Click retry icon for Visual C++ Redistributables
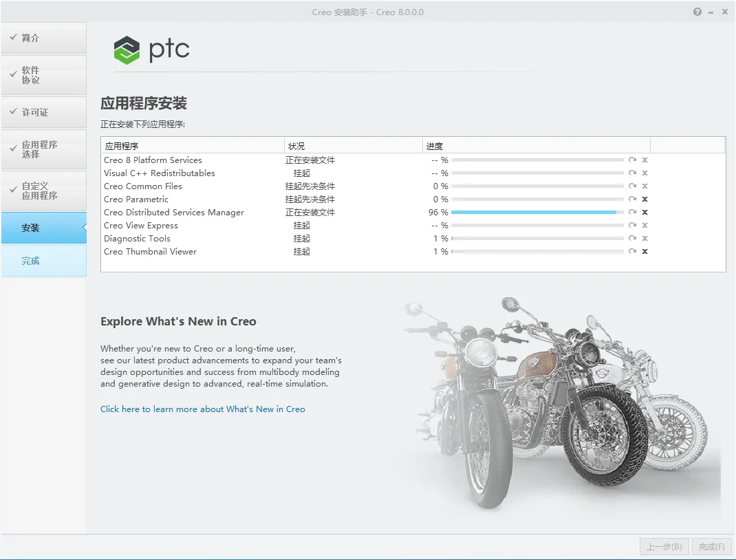Image resolution: width=736 pixels, height=560 pixels. [x=632, y=173]
